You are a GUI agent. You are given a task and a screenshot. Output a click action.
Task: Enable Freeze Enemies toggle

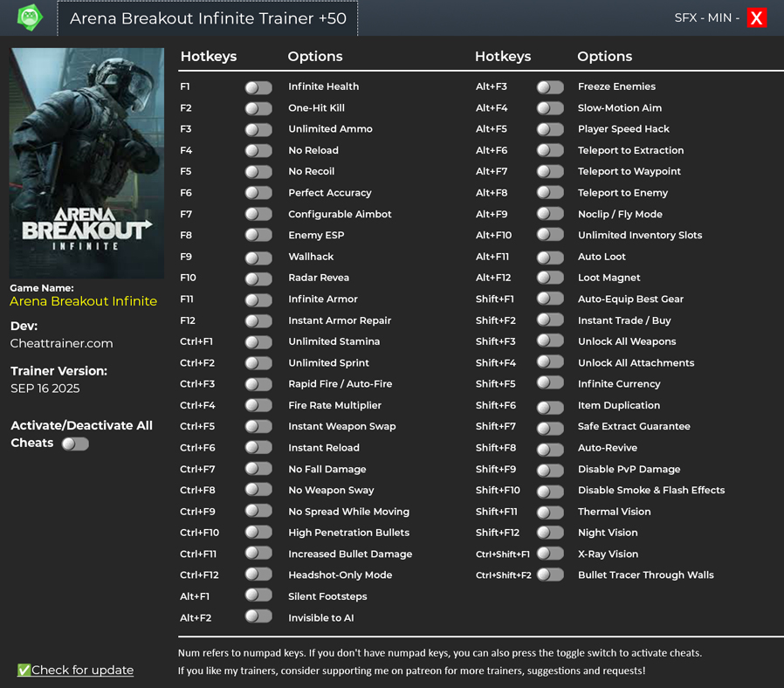(550, 87)
